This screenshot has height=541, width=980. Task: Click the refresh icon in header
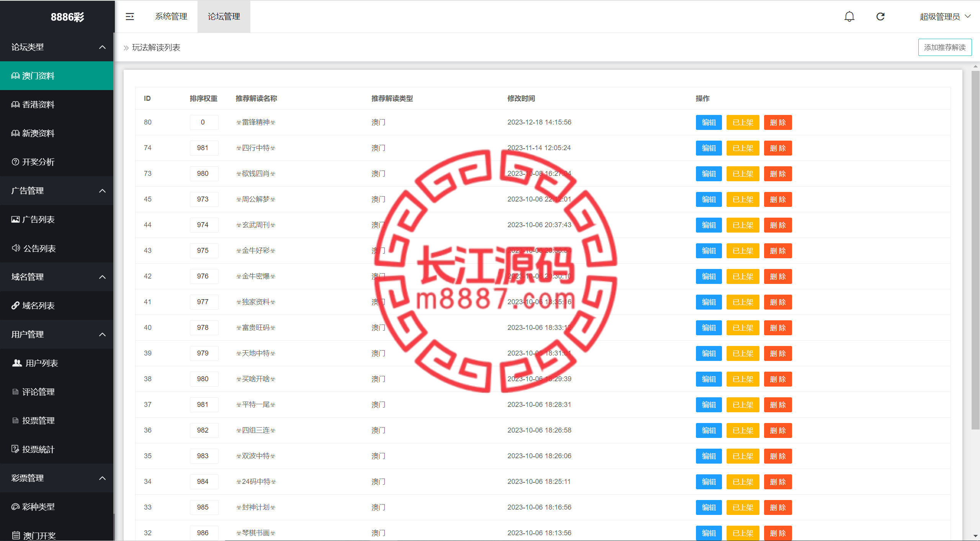[x=880, y=16]
